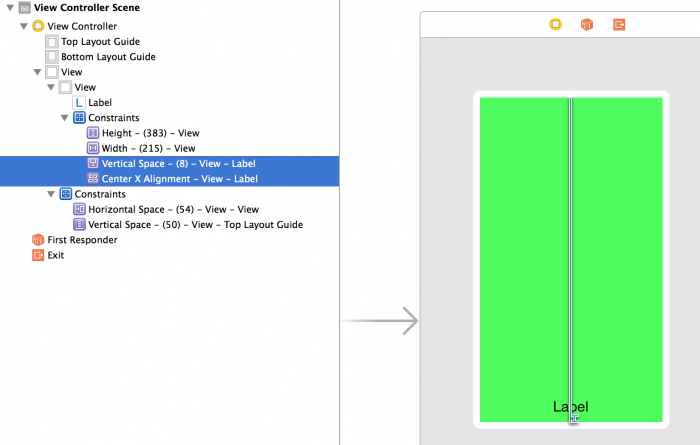The height and width of the screenshot is (445, 700).
Task: Click the First Responder cube icon in canvas dock
Action: [587, 24]
